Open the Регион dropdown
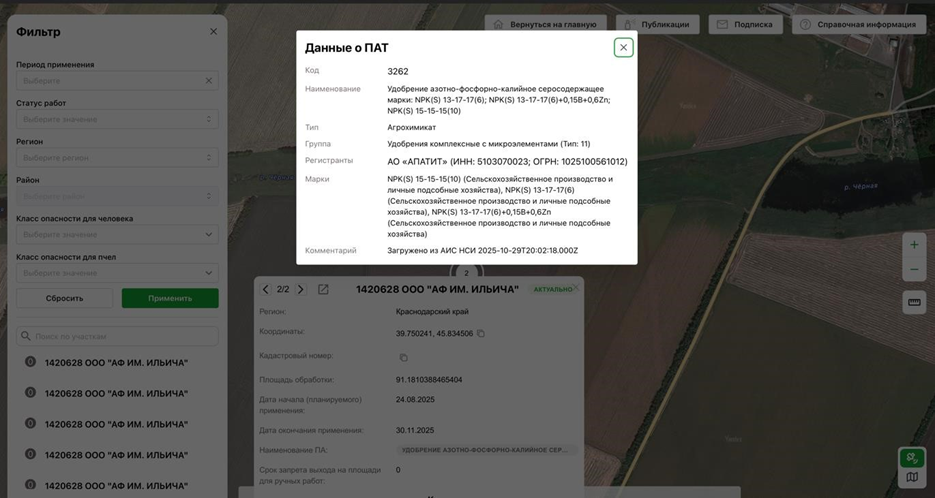The height and width of the screenshot is (498, 935). tap(117, 158)
